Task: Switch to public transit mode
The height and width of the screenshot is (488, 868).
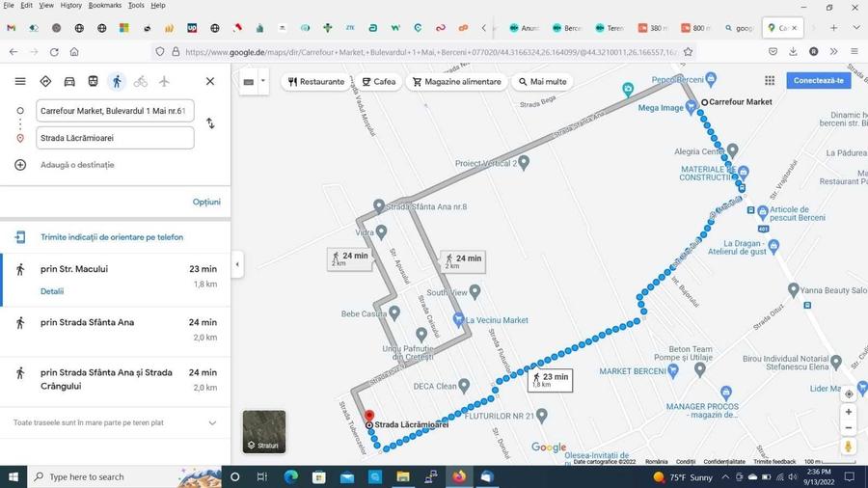Action: (93, 81)
